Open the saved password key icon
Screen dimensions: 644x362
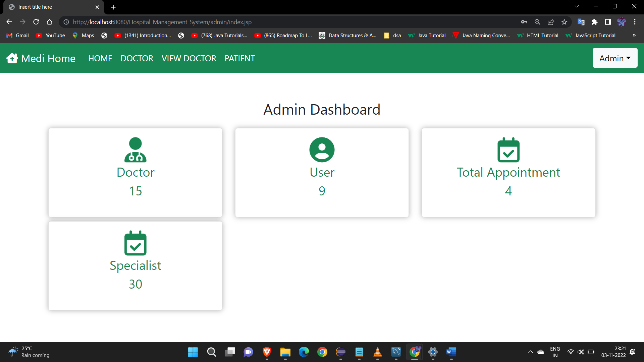tap(524, 22)
